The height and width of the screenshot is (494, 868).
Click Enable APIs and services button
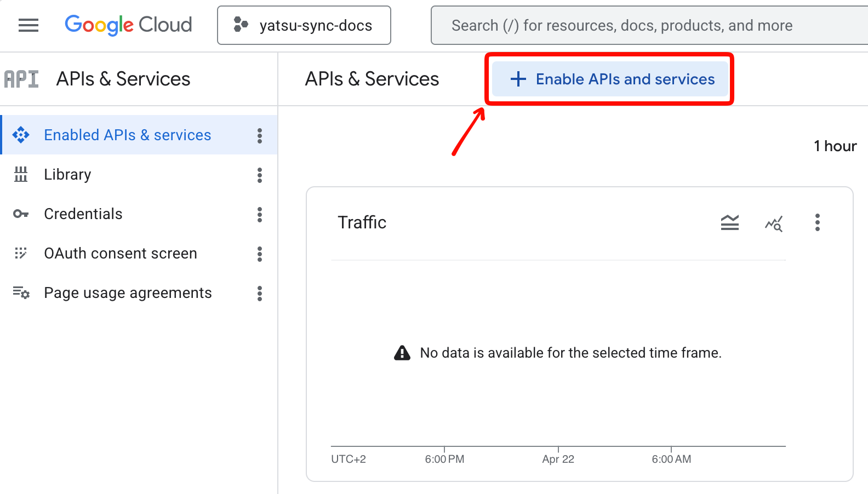pyautogui.click(x=610, y=79)
